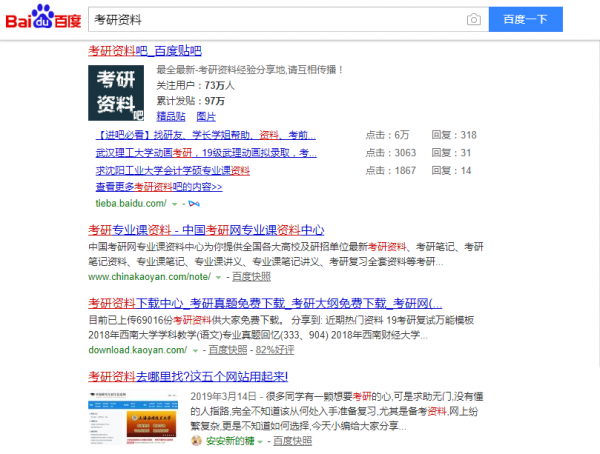Click the 2019年3月14日 date text
This screenshot has width=600, height=454.
point(223,396)
